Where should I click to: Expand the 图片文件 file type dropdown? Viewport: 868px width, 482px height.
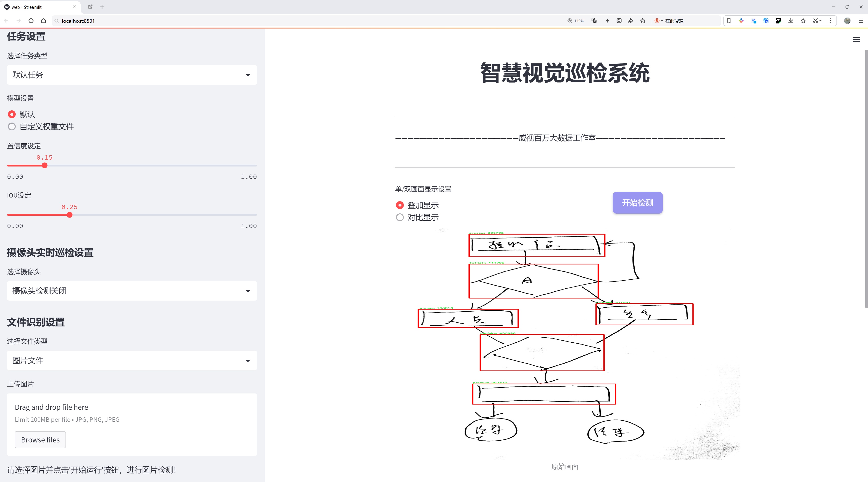132,360
